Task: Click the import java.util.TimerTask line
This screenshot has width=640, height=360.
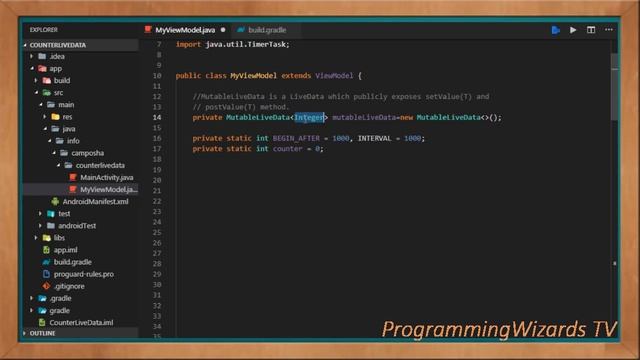Action: tap(233, 44)
